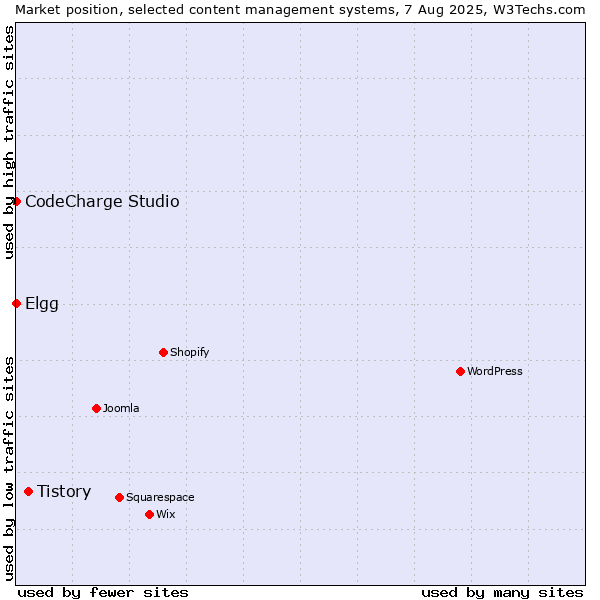Click the Squarespace red data point
The height and width of the screenshot is (600, 600).
[x=119, y=497]
